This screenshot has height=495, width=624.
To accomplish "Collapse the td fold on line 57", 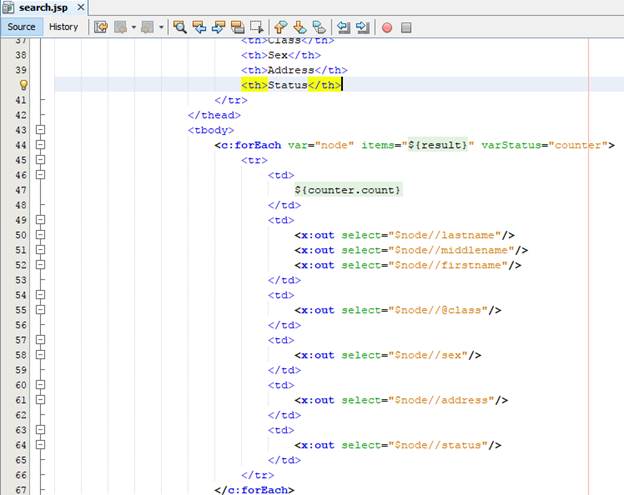I will click(40, 339).
